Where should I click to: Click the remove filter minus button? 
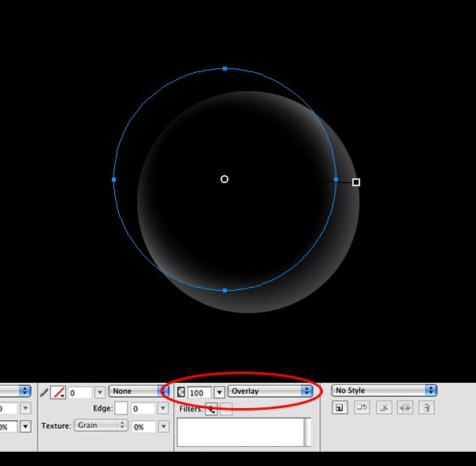click(226, 409)
